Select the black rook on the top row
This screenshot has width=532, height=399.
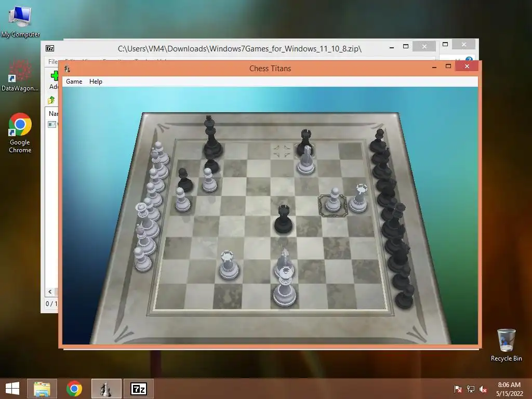305,140
